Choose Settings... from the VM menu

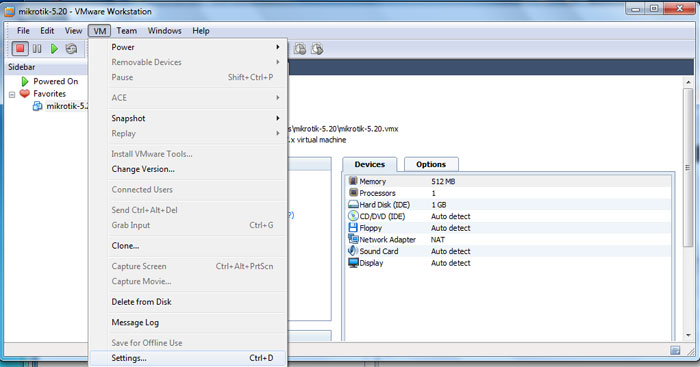point(188,358)
